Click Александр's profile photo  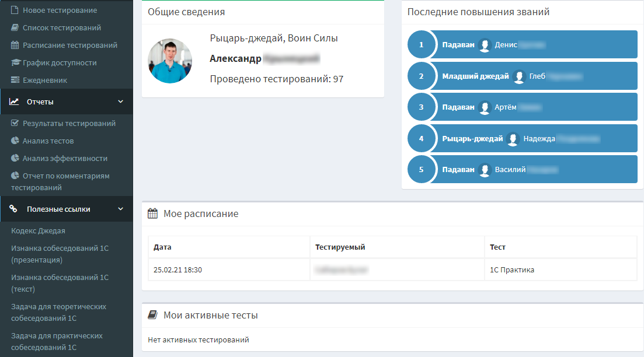[x=170, y=61]
